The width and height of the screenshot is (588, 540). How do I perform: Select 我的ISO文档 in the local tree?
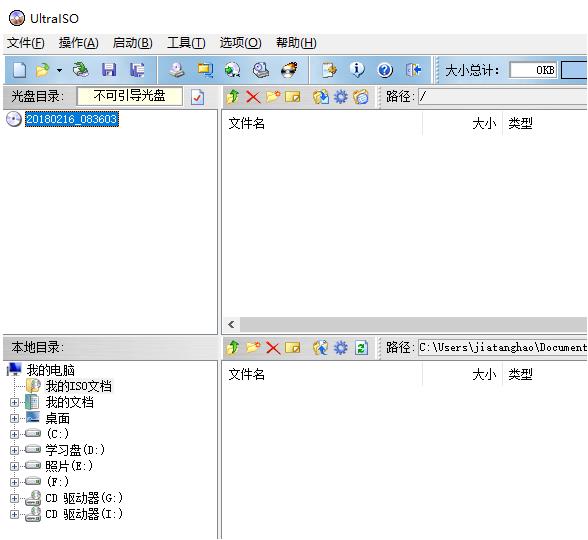[79, 386]
